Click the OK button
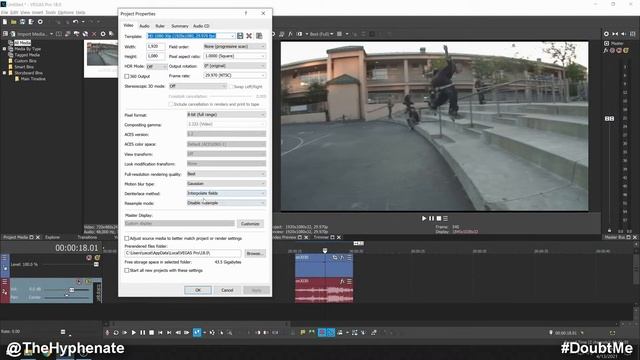The image size is (640, 360). [198, 290]
